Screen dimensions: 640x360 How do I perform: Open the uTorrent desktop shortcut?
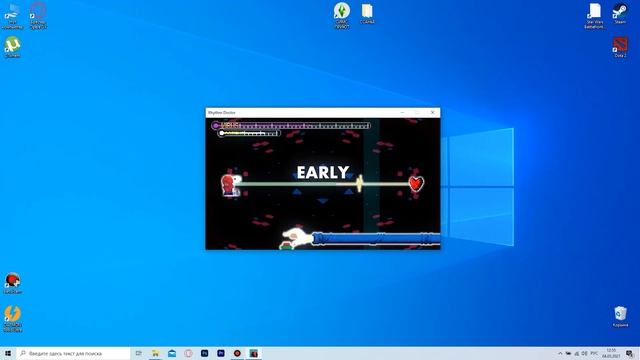click(13, 46)
